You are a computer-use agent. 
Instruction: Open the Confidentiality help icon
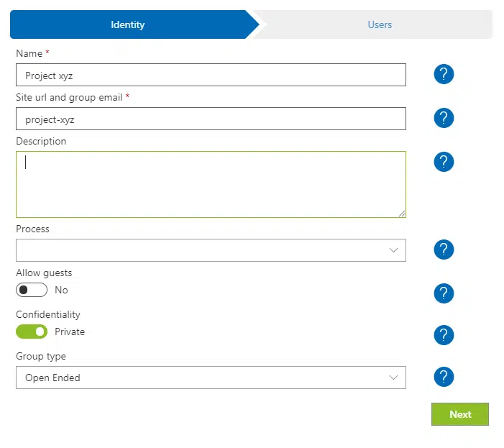click(444, 334)
